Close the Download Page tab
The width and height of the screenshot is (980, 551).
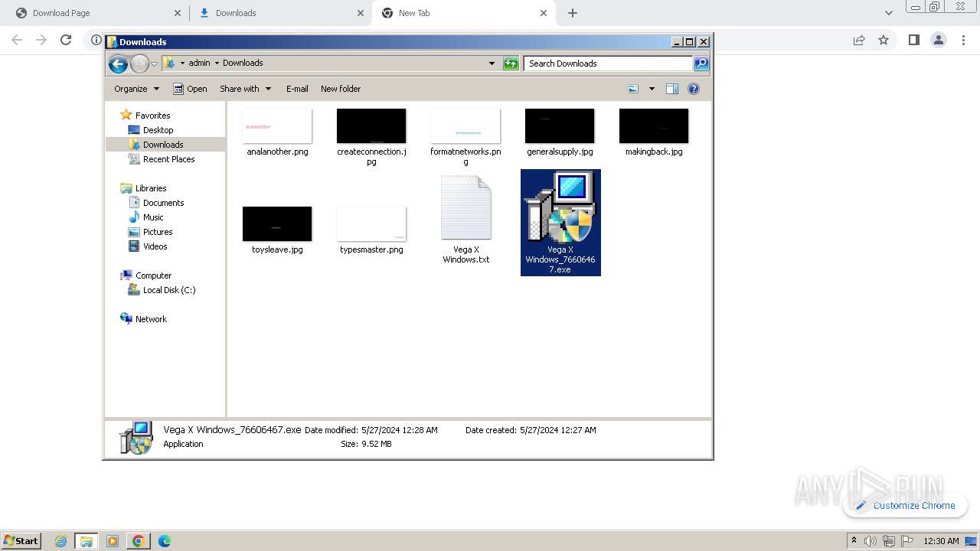tap(178, 13)
